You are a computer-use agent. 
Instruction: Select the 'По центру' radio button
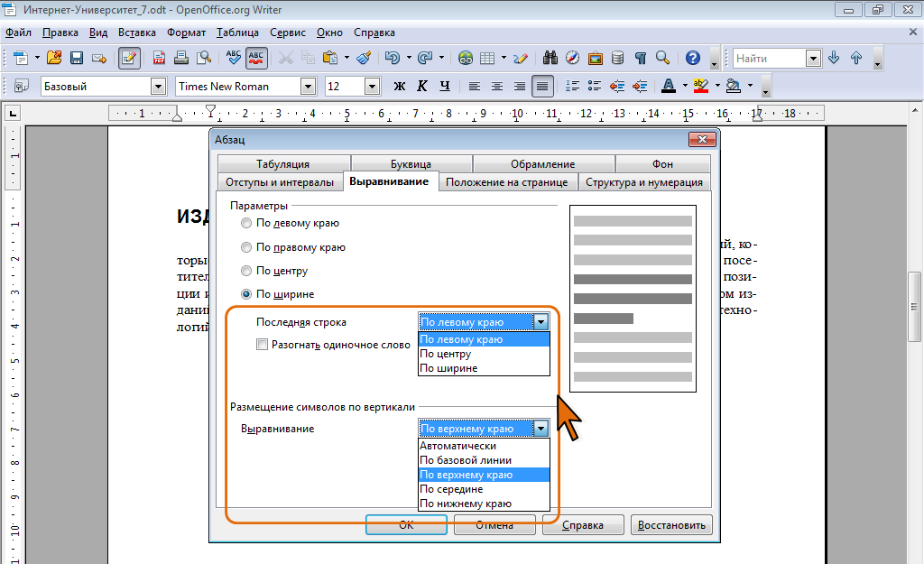tap(246, 271)
